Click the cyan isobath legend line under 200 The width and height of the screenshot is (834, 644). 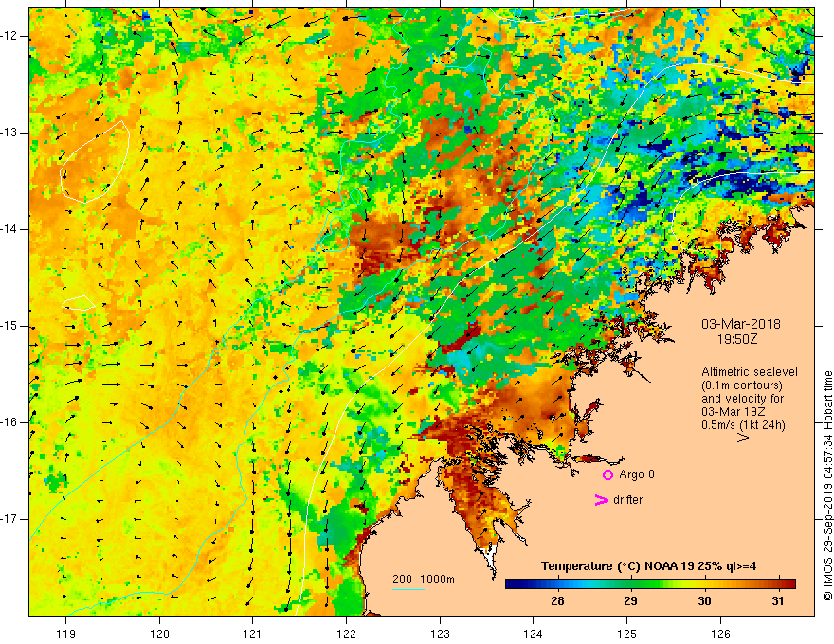tap(408, 589)
